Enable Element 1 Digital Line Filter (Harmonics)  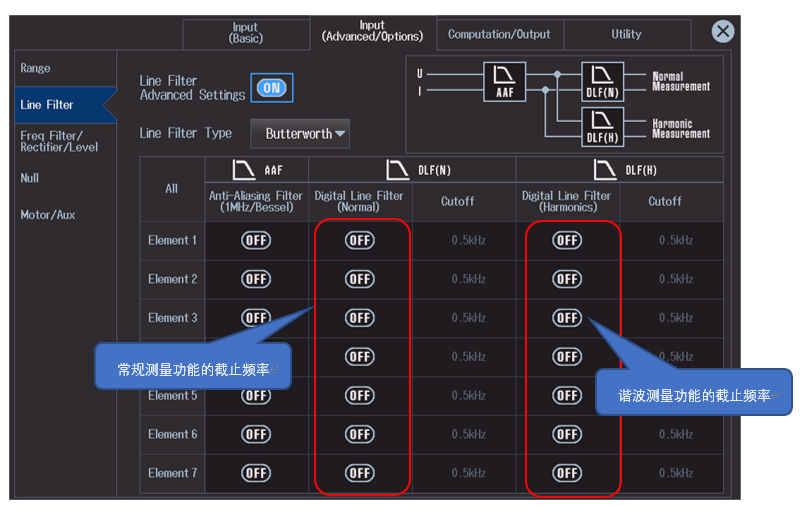coord(567,240)
